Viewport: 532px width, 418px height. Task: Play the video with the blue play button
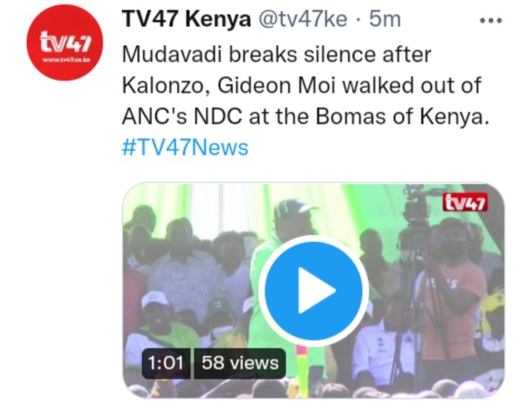coord(313,290)
